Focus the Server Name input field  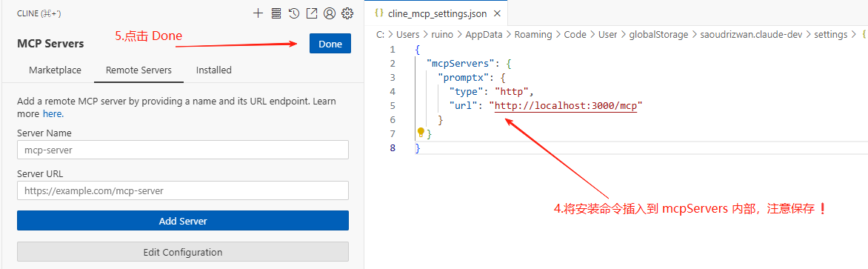pyautogui.click(x=183, y=150)
